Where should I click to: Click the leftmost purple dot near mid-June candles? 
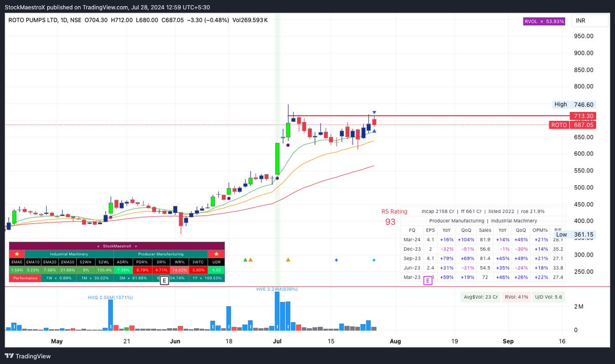pos(229,198)
